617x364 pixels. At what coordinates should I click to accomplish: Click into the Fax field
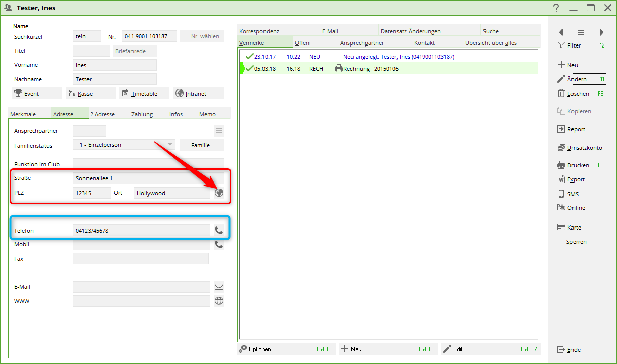141,259
